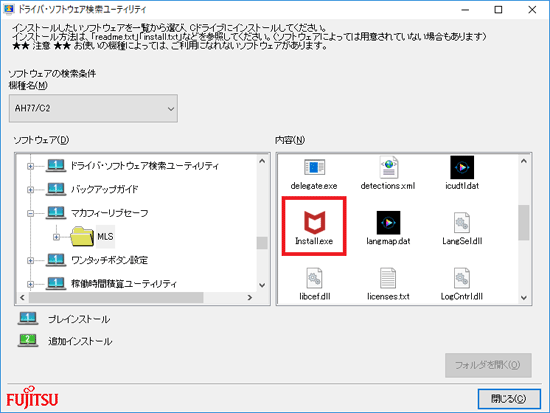Image resolution: width=550 pixels, height=413 pixels.
Task: Collapse the マカフィーリブセーフ tree node
Action: 31,213
